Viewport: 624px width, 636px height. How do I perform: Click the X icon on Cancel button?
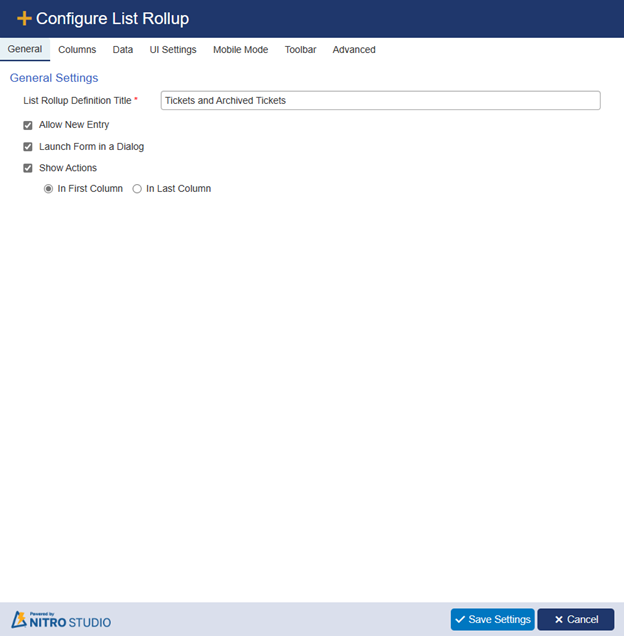[x=559, y=620]
